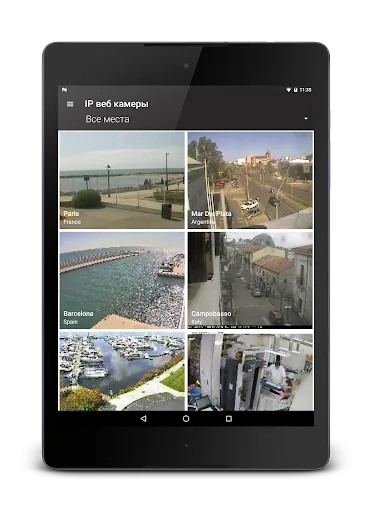Click the 'Barcelona' camera label
372x512 pixels.
78,314
